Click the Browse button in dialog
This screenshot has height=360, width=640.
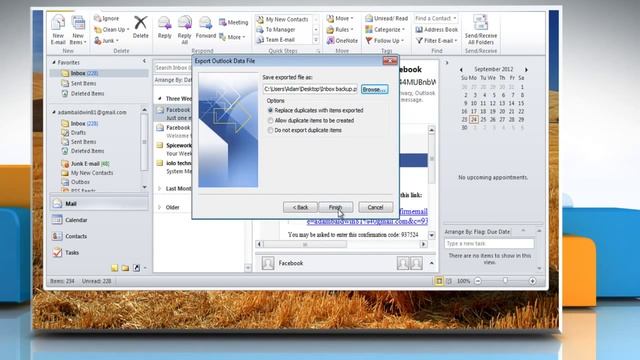point(374,89)
